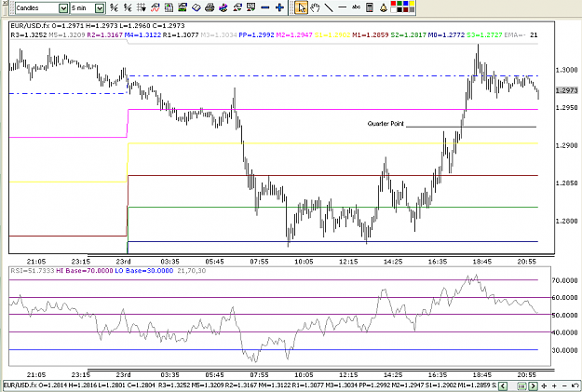This screenshot has height=392, width=582.
Task: Click the second currency symbols toolbar icon
Action: click(128, 7)
